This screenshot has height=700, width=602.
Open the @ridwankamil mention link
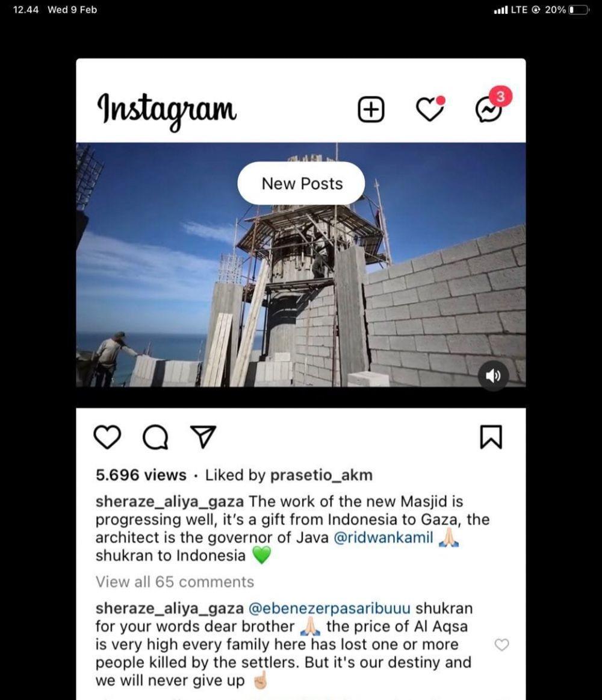383,537
